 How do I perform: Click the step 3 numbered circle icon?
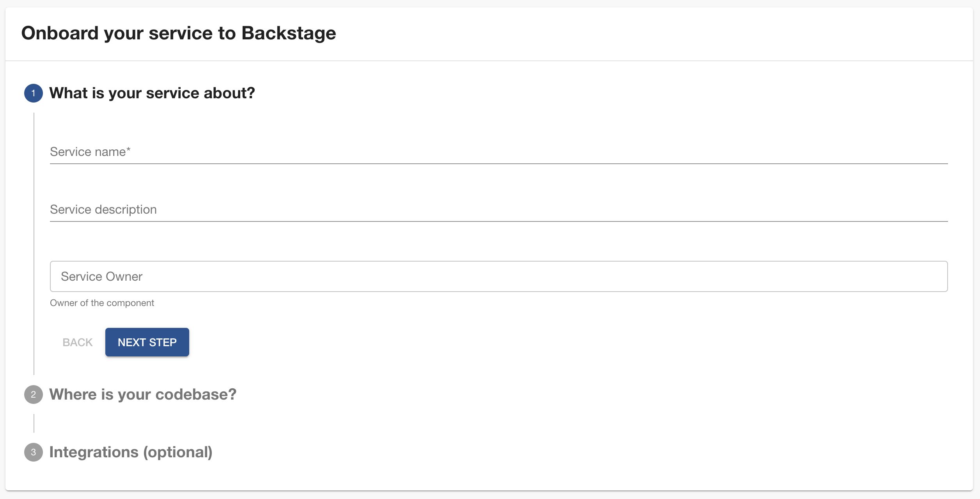pyautogui.click(x=34, y=452)
